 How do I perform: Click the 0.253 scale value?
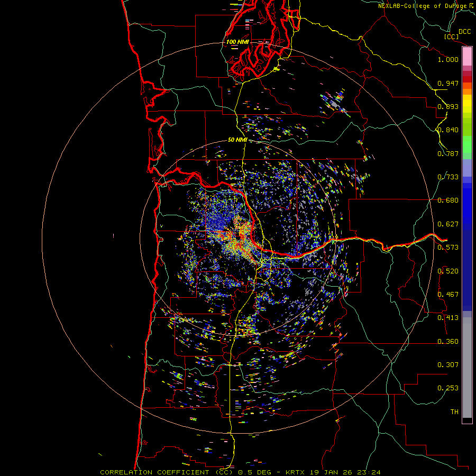[x=448, y=388]
